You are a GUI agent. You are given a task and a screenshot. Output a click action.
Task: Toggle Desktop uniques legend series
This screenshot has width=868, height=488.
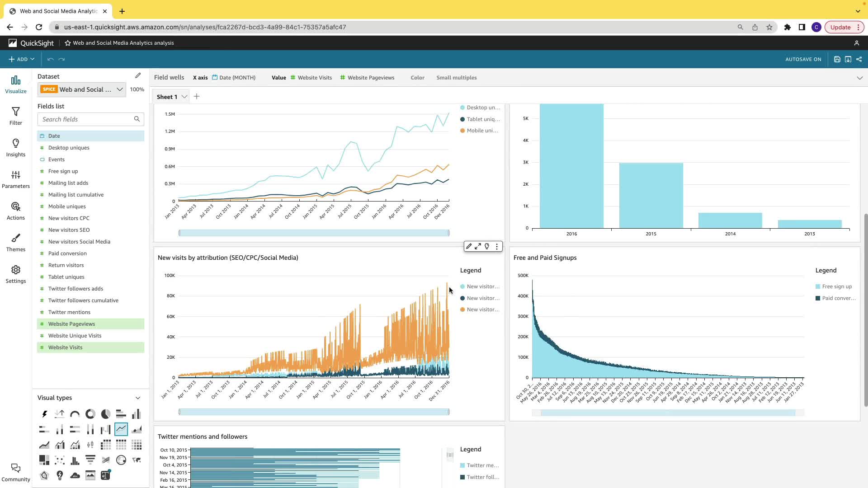point(483,108)
